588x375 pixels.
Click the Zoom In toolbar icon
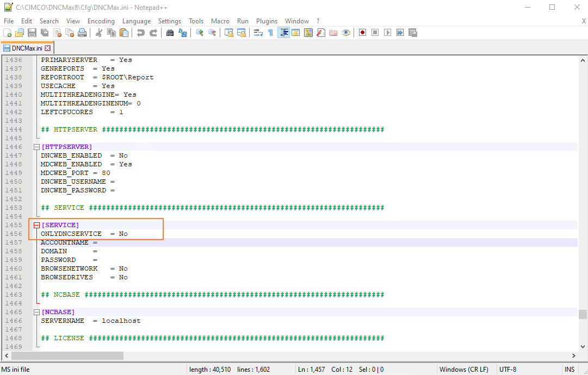200,33
